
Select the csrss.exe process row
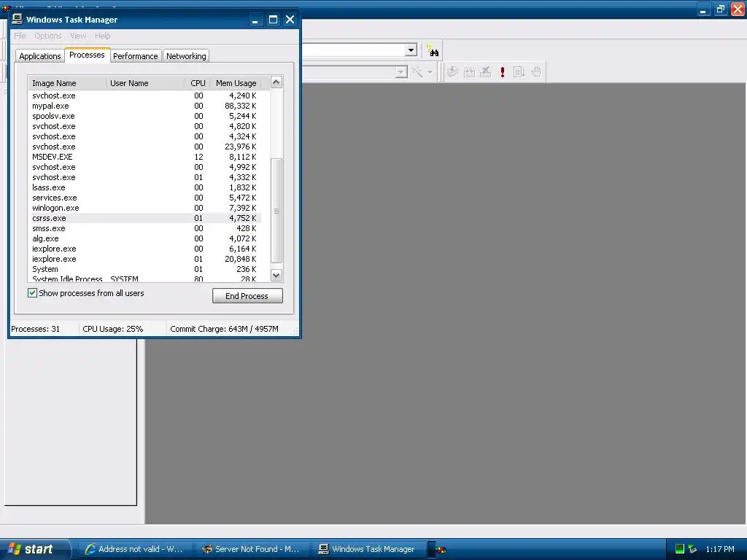[x=144, y=218]
